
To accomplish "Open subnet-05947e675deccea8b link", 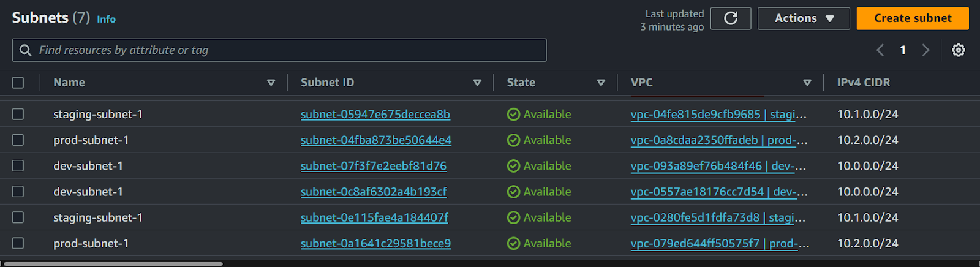I will pyautogui.click(x=375, y=115).
